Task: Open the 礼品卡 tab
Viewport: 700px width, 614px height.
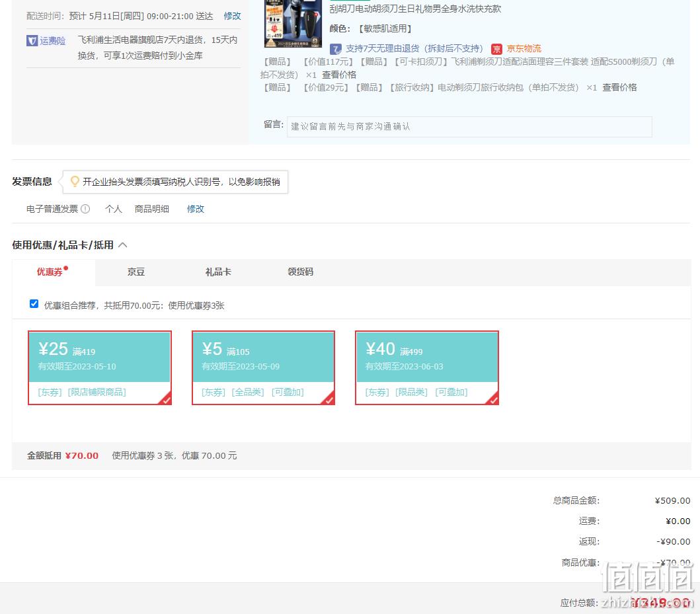Action: (218, 272)
